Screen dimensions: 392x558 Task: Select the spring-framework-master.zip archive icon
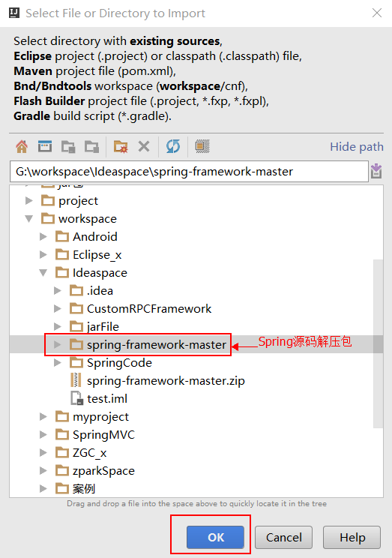click(76, 380)
